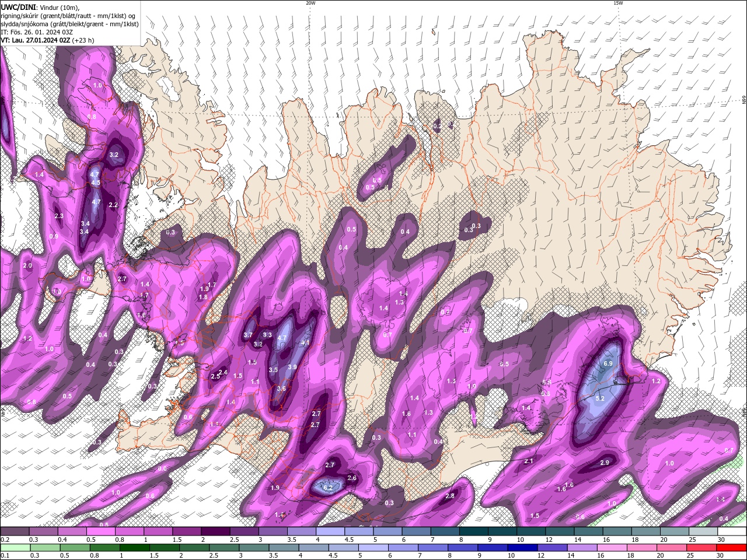Image resolution: width=747 pixels, height=560 pixels.
Task: Click the '2.8' precipitation value on the map
Action: [450, 496]
